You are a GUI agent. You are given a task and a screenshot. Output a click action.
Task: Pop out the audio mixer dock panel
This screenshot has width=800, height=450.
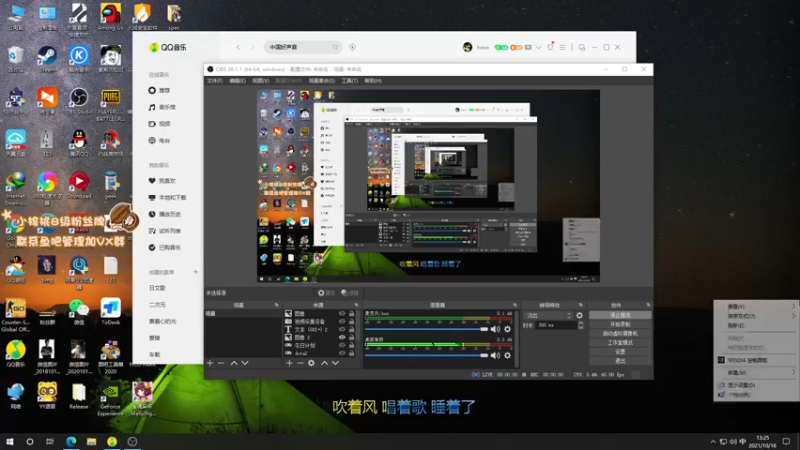(x=514, y=305)
